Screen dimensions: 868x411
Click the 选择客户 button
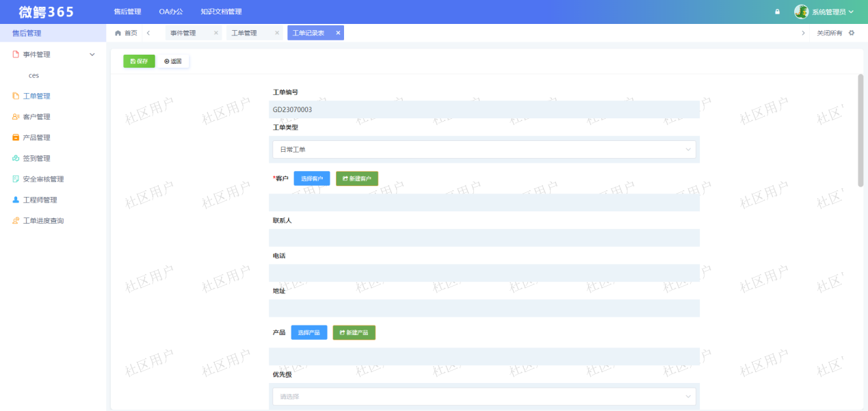pyautogui.click(x=312, y=178)
